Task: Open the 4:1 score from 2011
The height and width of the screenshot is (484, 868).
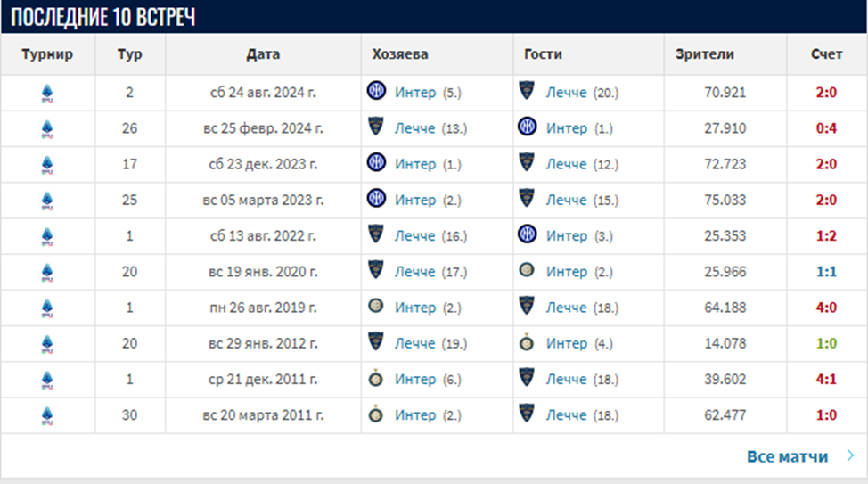Action: [x=826, y=379]
